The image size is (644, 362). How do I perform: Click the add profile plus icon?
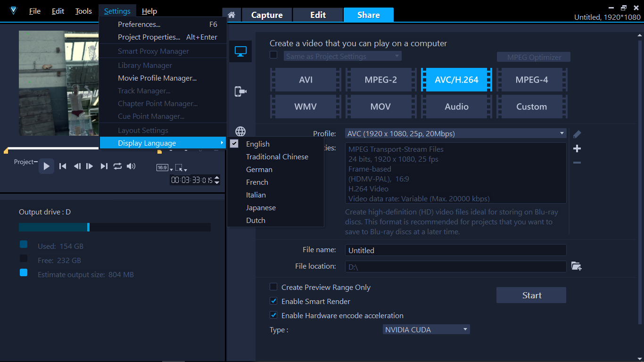click(577, 149)
